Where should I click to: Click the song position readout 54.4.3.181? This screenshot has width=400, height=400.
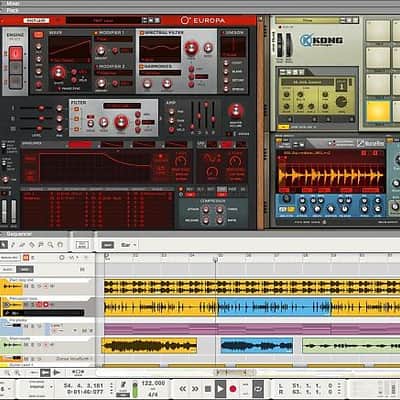(x=84, y=385)
